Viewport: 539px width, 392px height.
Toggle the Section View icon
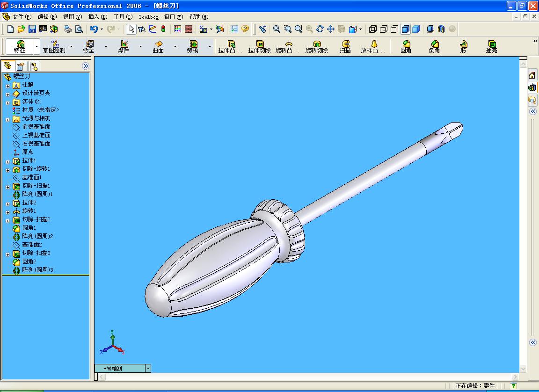(441, 29)
